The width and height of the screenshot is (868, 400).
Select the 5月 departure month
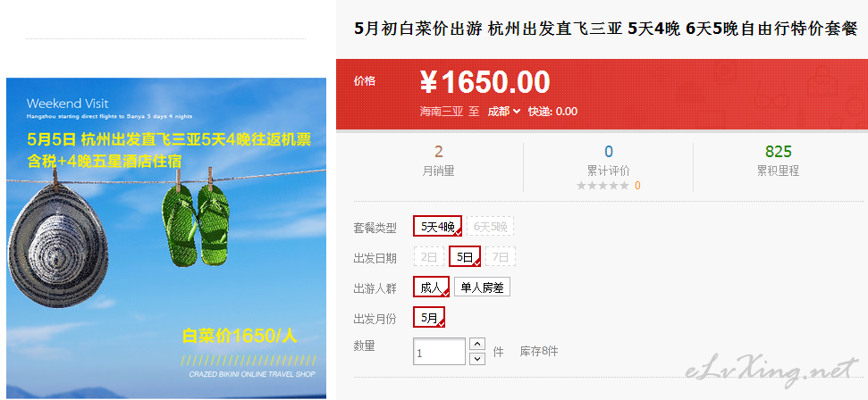pos(429,318)
